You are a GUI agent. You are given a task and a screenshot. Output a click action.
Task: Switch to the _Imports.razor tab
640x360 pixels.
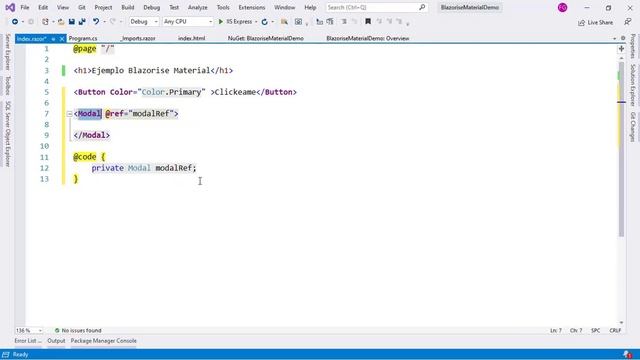coord(138,38)
